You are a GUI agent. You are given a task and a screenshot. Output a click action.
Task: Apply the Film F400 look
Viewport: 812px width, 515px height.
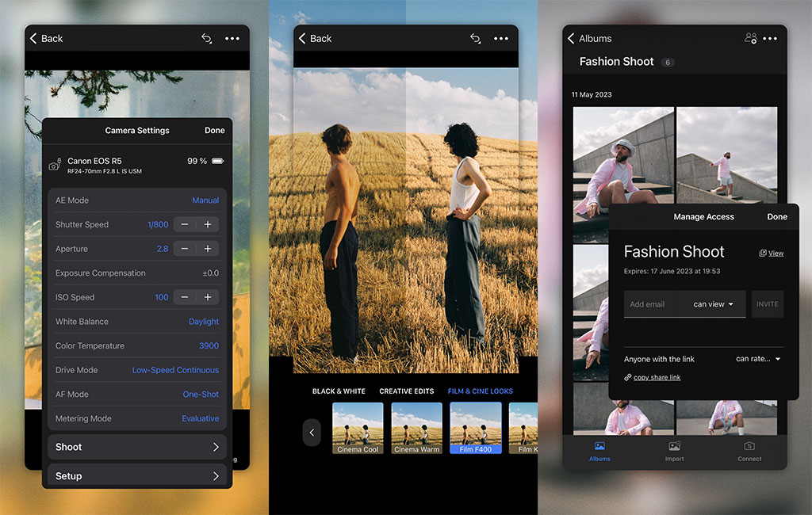coord(476,429)
